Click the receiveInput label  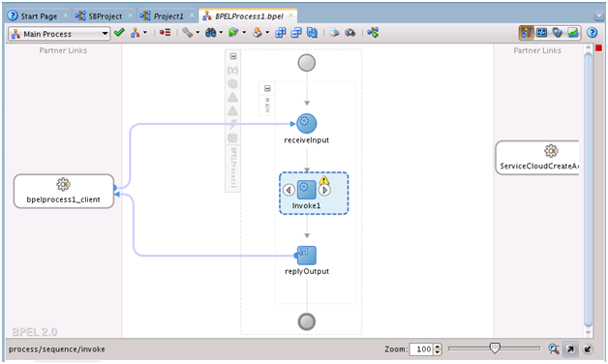click(306, 140)
